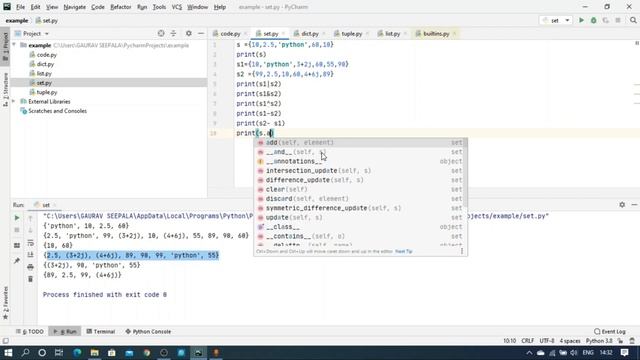The image size is (640, 360).
Task: Show hidden system tray icons
Action: (529, 353)
